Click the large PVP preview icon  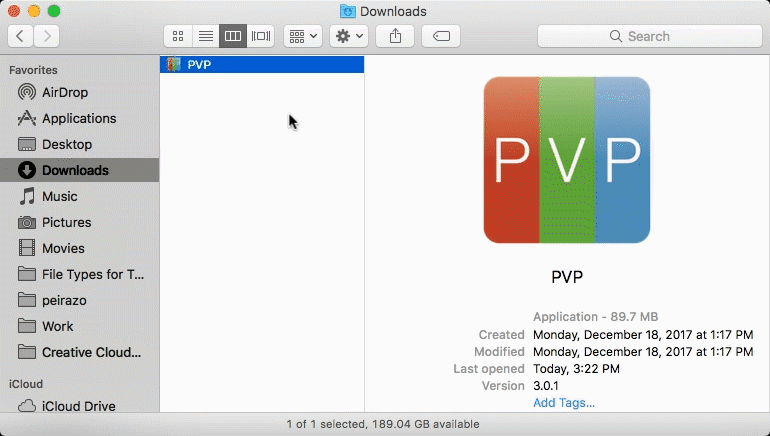click(x=567, y=160)
